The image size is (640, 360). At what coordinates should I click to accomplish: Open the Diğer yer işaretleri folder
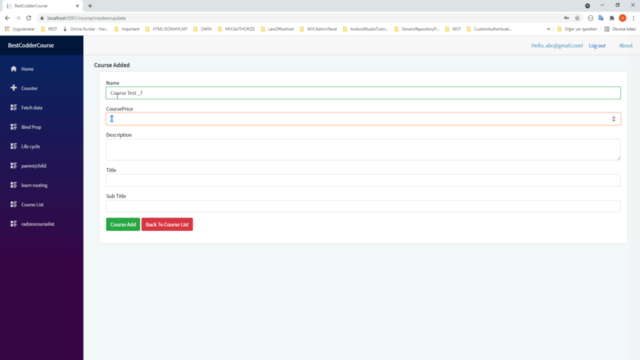coord(577,29)
